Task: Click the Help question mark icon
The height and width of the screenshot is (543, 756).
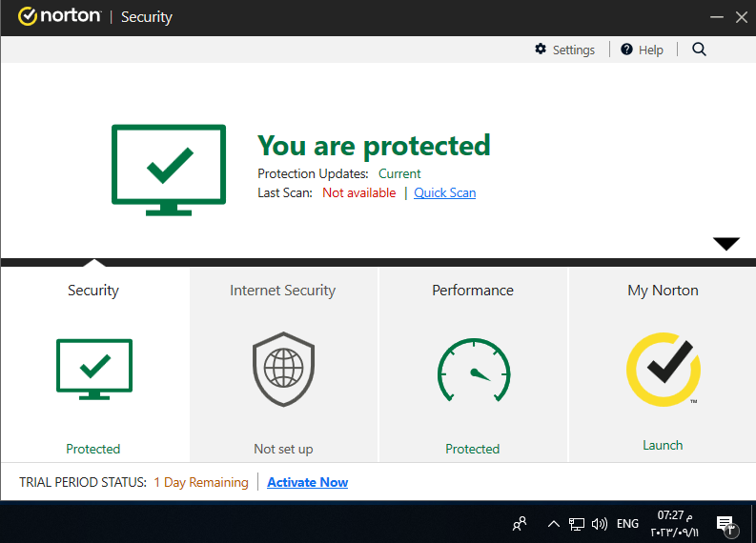Action: [626, 50]
